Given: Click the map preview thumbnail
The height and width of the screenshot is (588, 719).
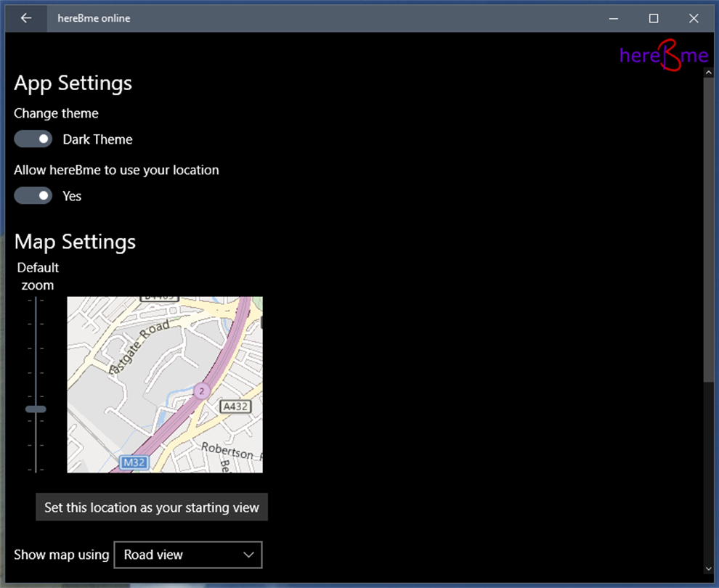Looking at the screenshot, I should (x=165, y=385).
